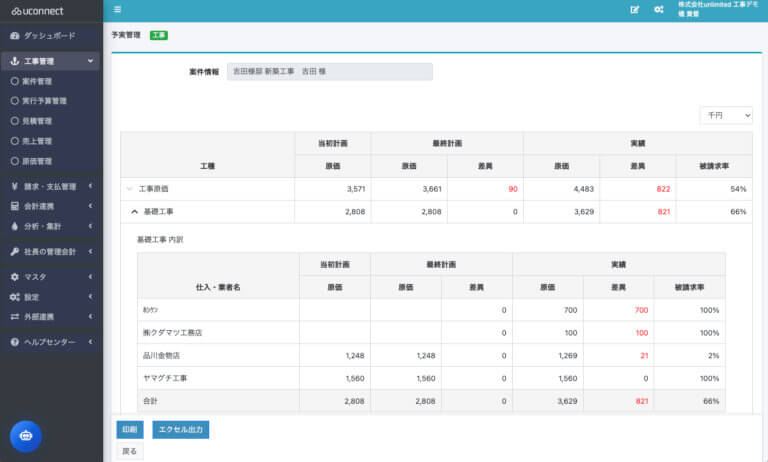768x462 pixels.
Task: Click the 戻る back button
Action: tap(130, 451)
